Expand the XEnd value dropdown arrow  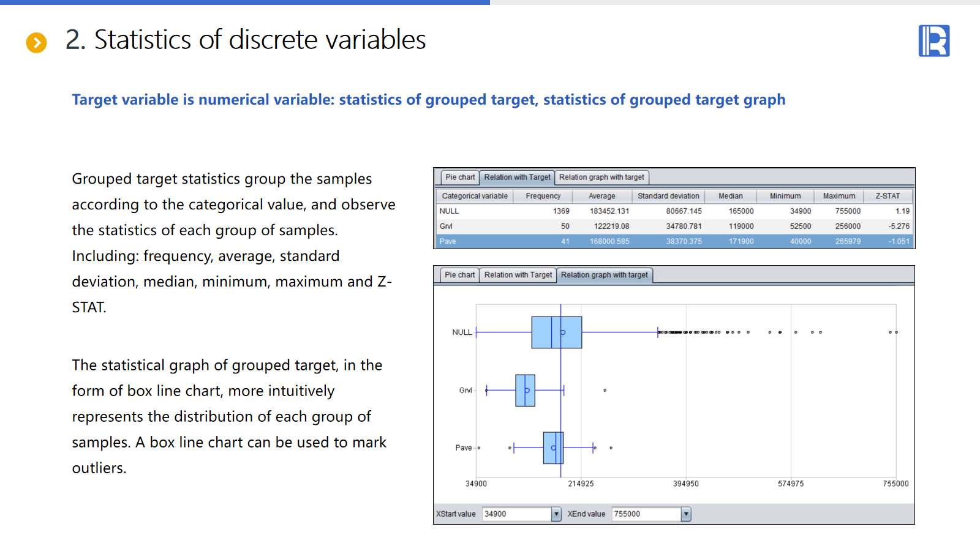tap(686, 514)
